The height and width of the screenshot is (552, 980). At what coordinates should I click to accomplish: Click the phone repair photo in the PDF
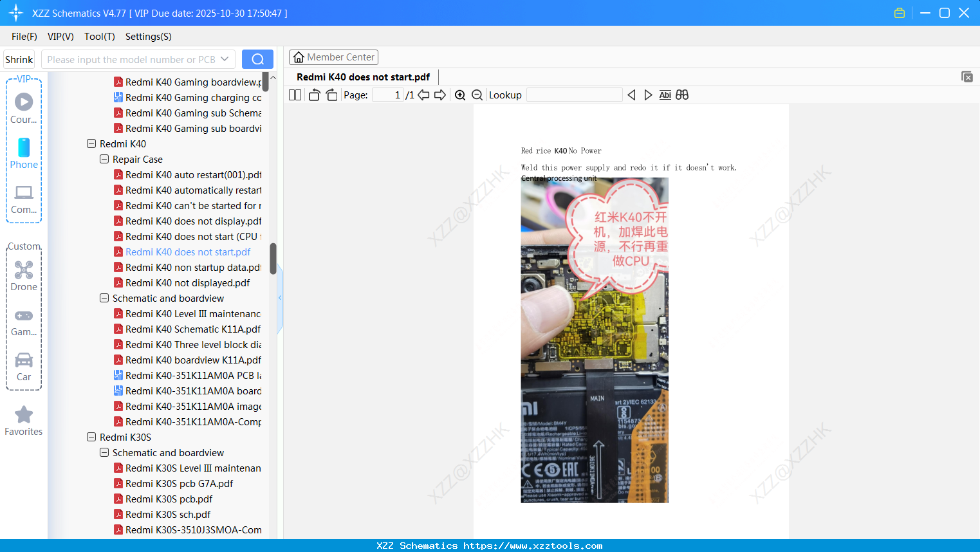click(595, 340)
